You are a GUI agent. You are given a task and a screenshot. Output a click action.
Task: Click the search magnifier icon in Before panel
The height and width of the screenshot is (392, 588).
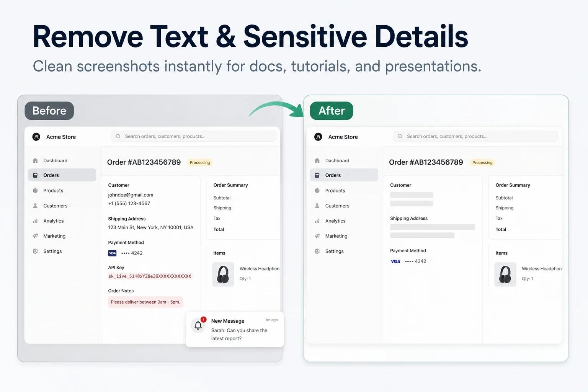[x=118, y=136]
